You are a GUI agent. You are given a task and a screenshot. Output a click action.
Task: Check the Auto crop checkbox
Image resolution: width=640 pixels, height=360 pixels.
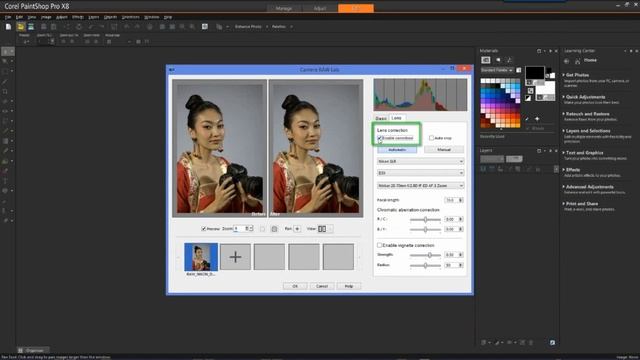click(x=431, y=138)
